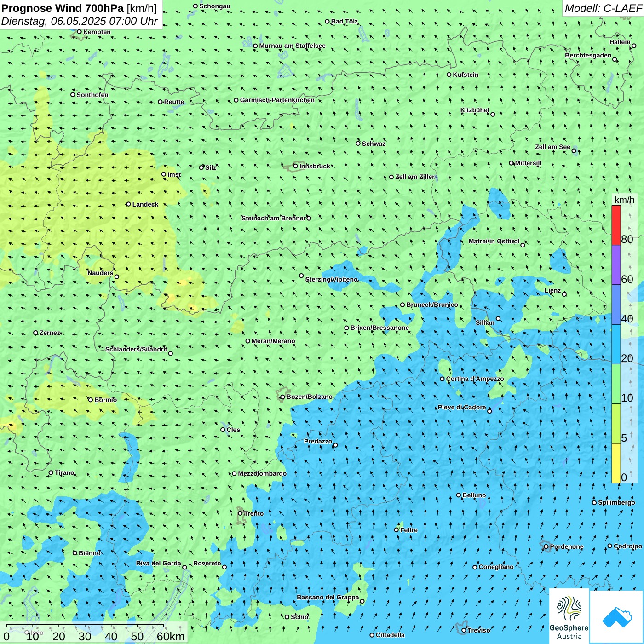Click the 'Berchtesgaden' label
The height and width of the screenshot is (644, 644).
click(588, 55)
